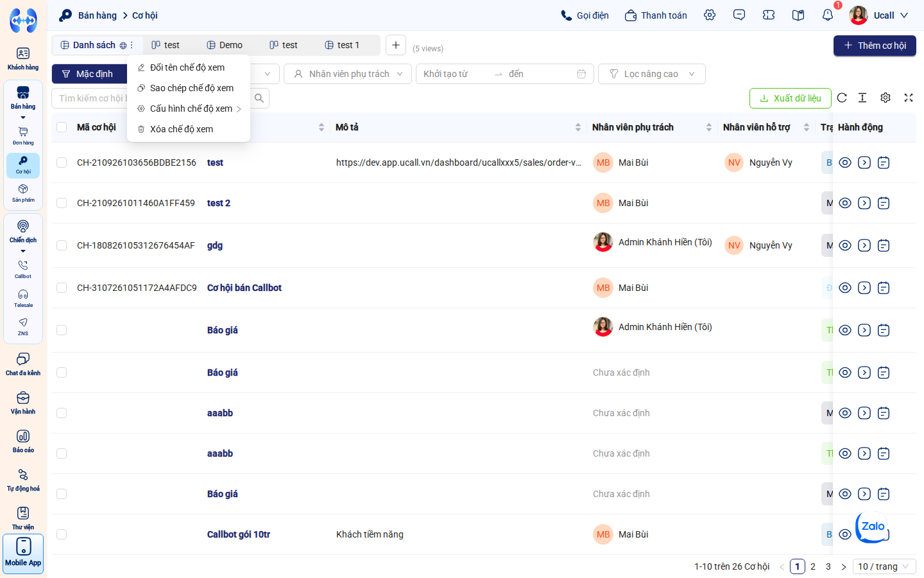This screenshot has width=924, height=578.
Task: Open Thư viện in the sidebar
Action: coord(23,518)
